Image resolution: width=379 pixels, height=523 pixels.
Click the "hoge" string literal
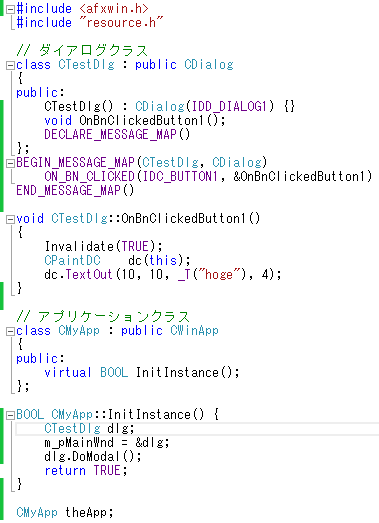(x=219, y=275)
